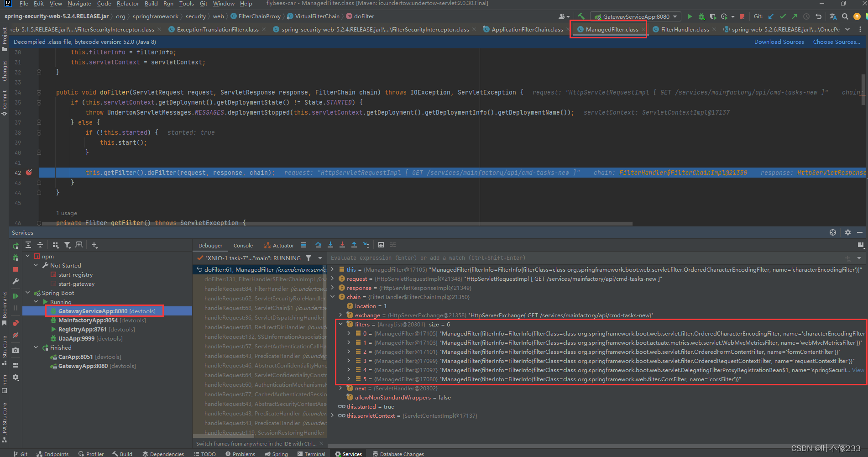Click Evaluate Expression calculator icon

[381, 245]
